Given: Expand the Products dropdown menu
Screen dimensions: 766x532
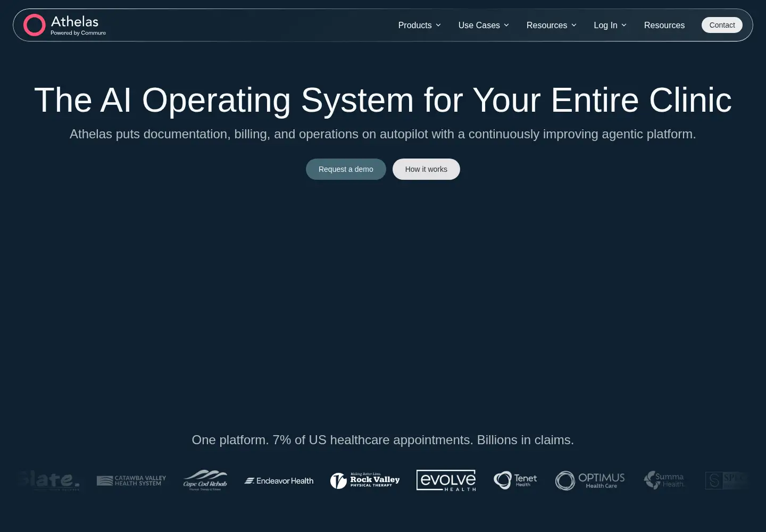Looking at the screenshot, I should point(420,25).
